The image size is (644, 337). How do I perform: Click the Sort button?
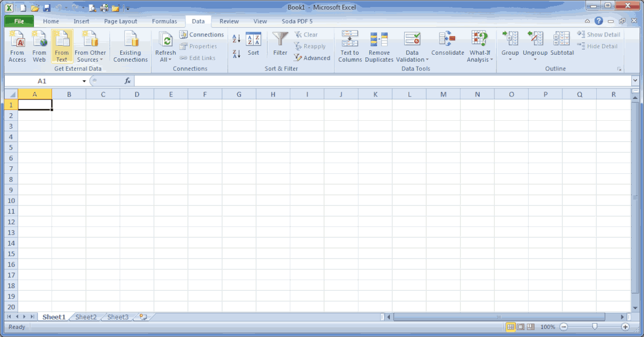click(253, 47)
